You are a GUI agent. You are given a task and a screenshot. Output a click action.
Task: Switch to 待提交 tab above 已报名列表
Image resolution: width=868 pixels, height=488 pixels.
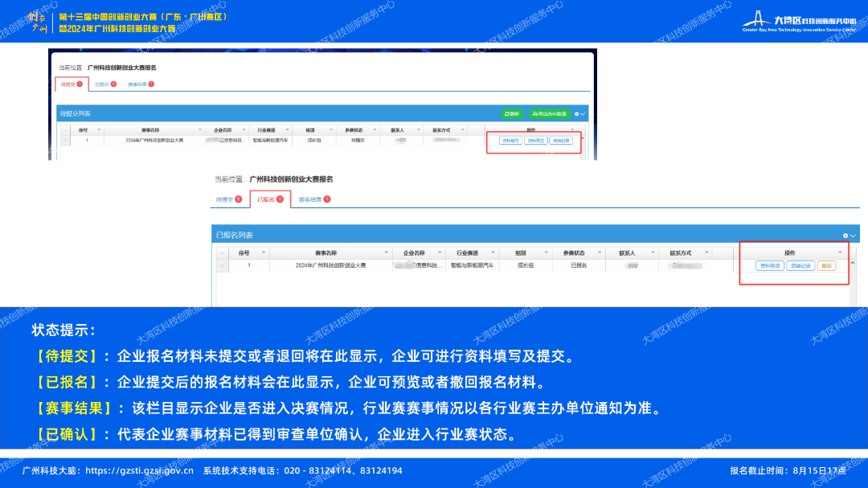coord(228,199)
